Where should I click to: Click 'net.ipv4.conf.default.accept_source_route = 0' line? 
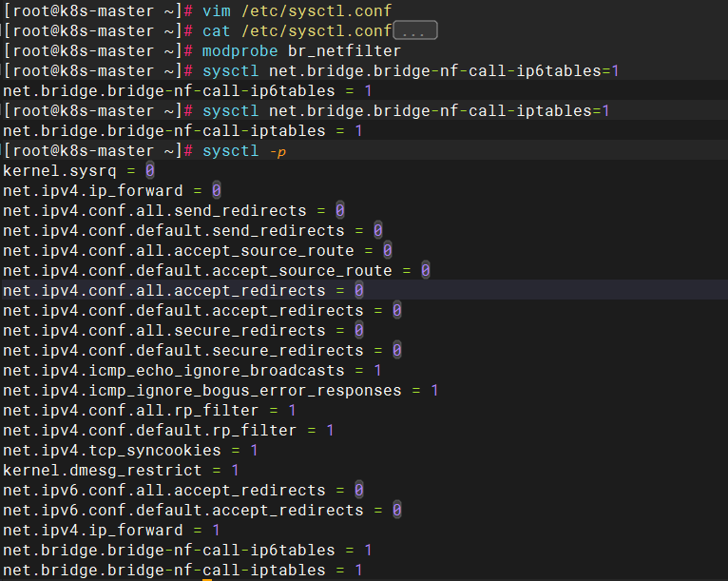[217, 271]
